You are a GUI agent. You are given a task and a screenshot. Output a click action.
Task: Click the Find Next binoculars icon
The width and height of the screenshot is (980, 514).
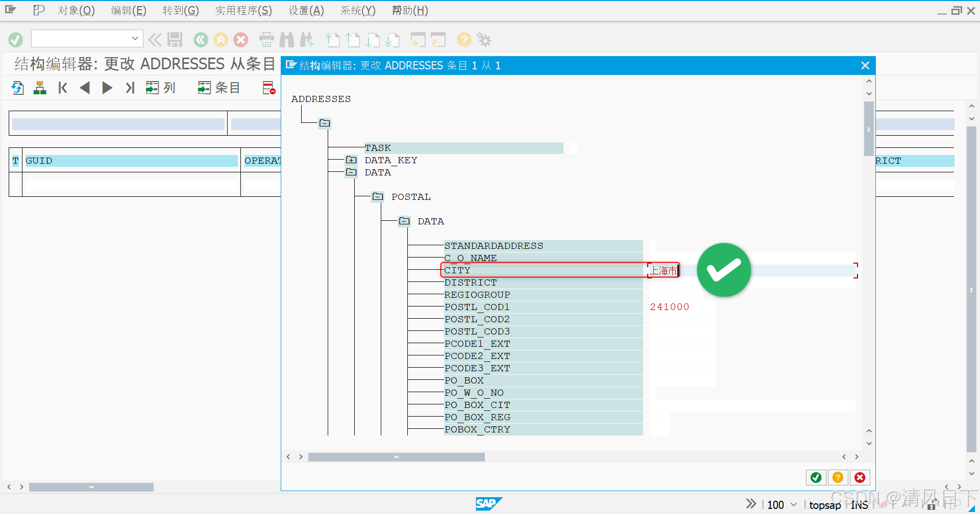[x=307, y=39]
